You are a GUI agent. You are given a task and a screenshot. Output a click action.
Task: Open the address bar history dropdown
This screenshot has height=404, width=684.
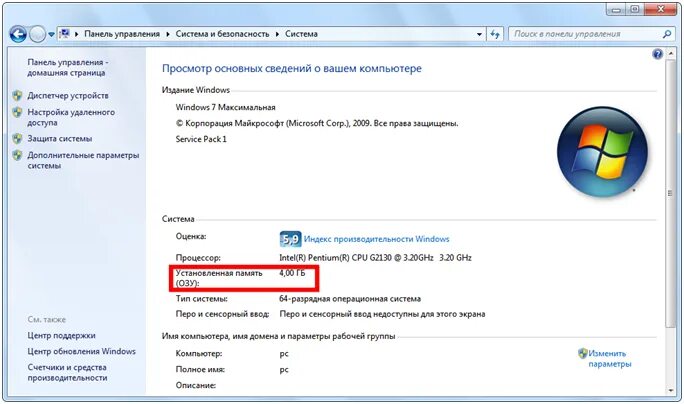(479, 34)
